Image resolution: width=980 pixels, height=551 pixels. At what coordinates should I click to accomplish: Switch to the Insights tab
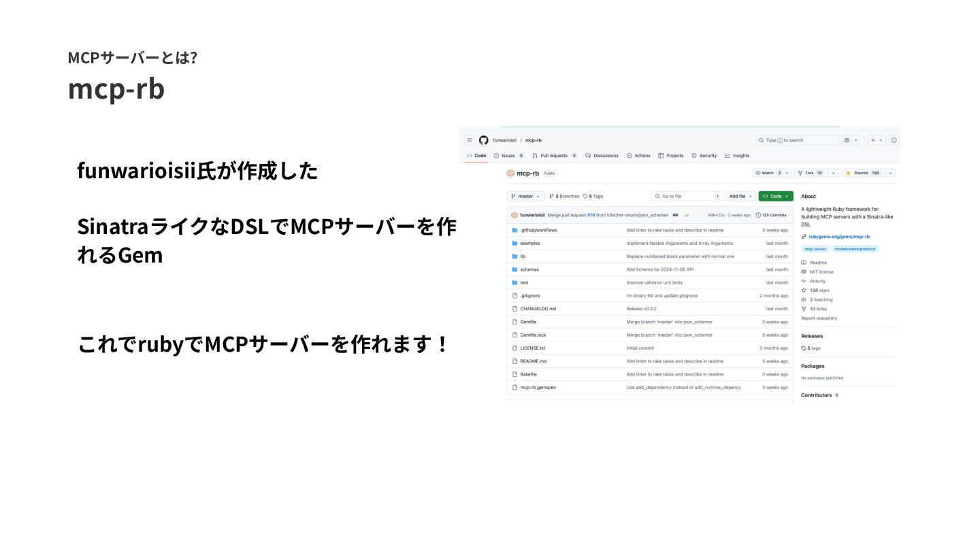737,156
